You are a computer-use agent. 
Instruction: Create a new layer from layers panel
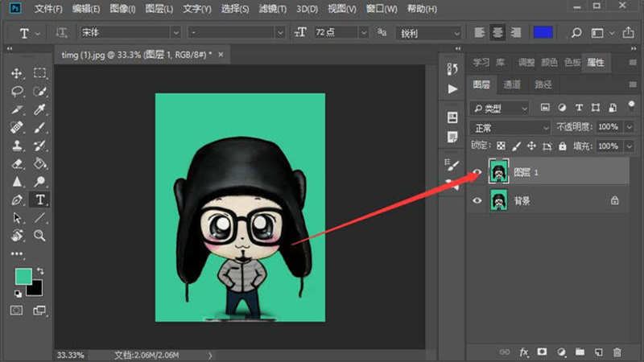point(599,352)
